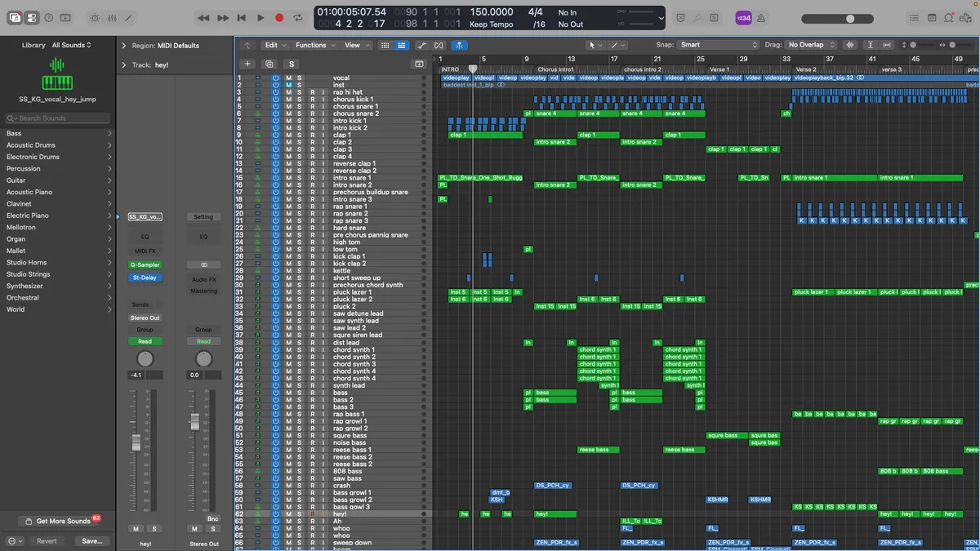This screenshot has height=551, width=980.
Task: Toggle the metronome icon
Action: point(761,18)
